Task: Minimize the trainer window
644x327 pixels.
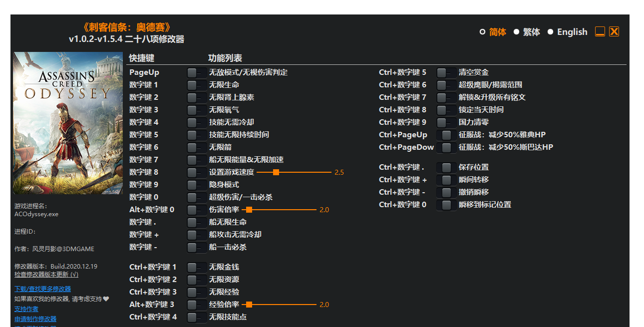Action: 600,31
